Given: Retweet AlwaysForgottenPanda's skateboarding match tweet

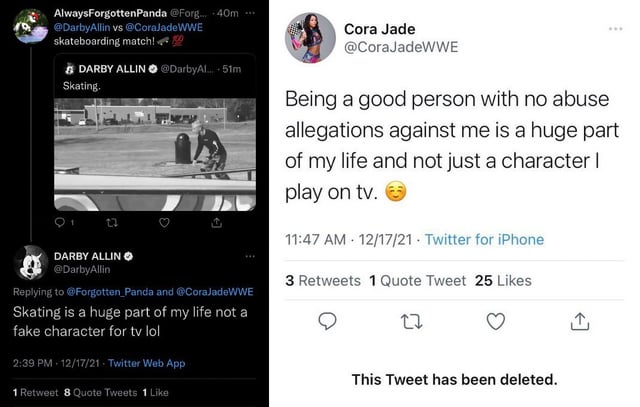Looking at the screenshot, I should [x=111, y=223].
